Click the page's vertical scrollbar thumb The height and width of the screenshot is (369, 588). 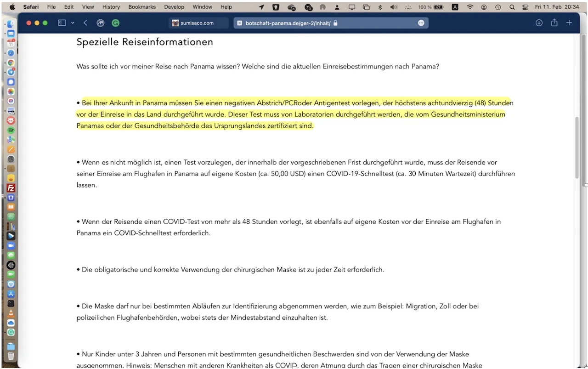tap(577, 147)
